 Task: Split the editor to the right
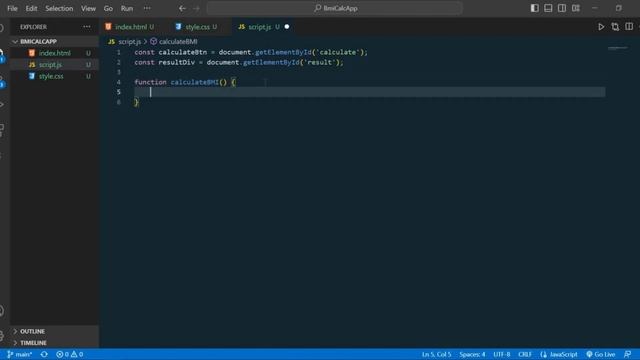(x=629, y=27)
